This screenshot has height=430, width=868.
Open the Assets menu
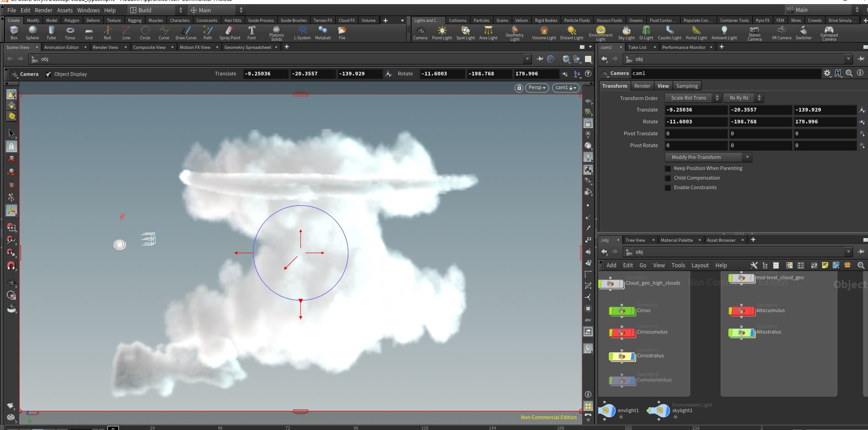click(64, 10)
